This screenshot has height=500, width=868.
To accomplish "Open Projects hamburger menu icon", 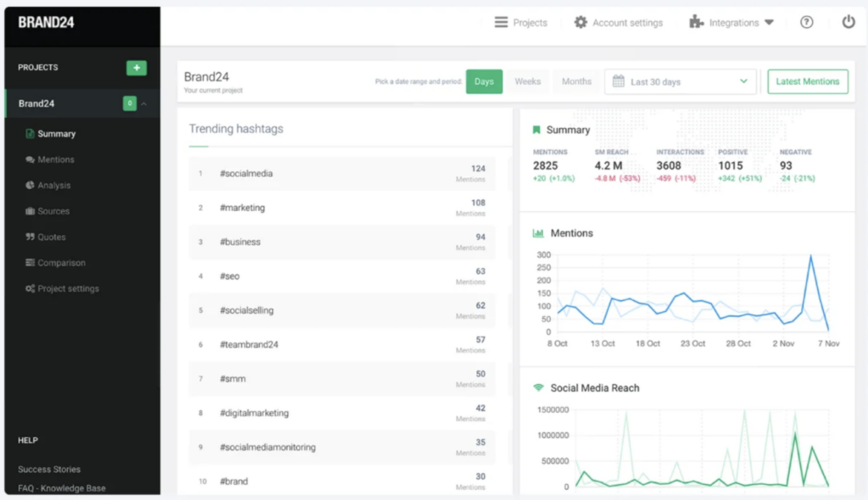I will 501,22.
